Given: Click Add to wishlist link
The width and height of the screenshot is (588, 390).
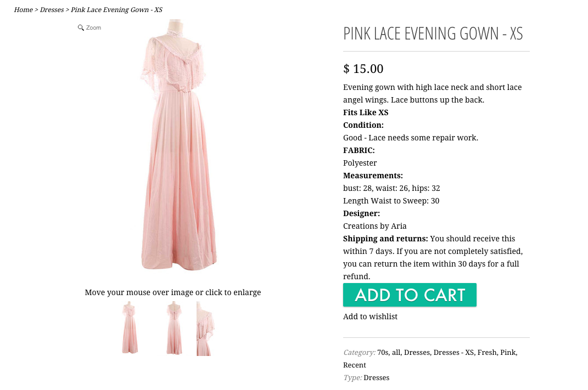Looking at the screenshot, I should (x=370, y=316).
